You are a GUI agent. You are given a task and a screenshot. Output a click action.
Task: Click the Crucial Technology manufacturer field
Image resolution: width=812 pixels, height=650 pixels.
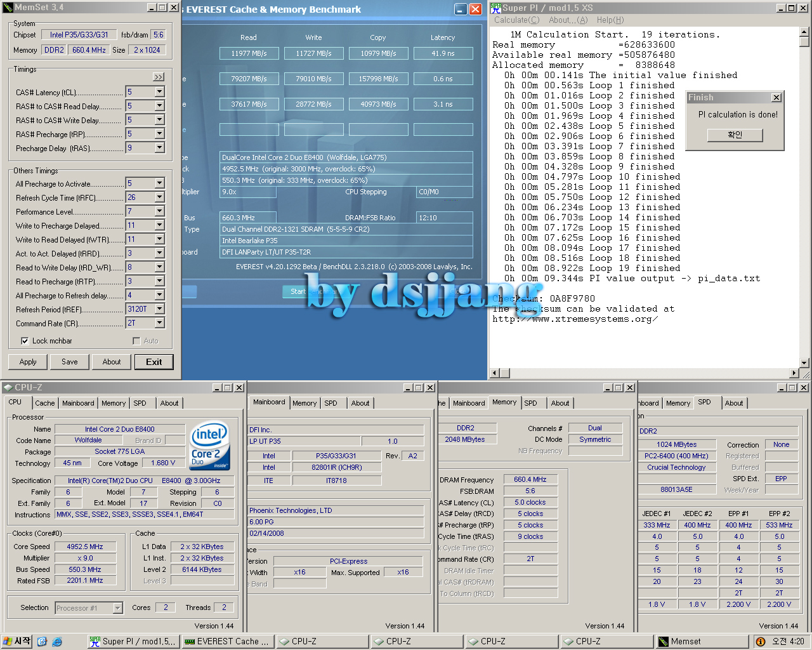[677, 467]
